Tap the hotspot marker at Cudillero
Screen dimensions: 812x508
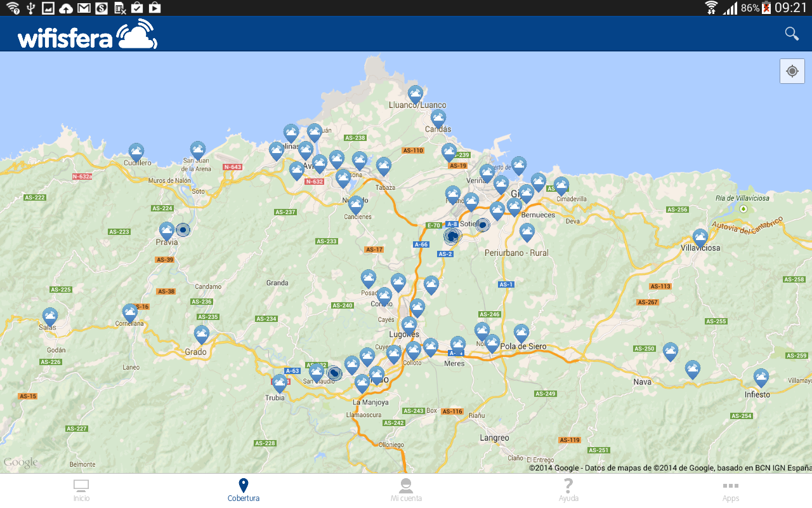point(136,152)
